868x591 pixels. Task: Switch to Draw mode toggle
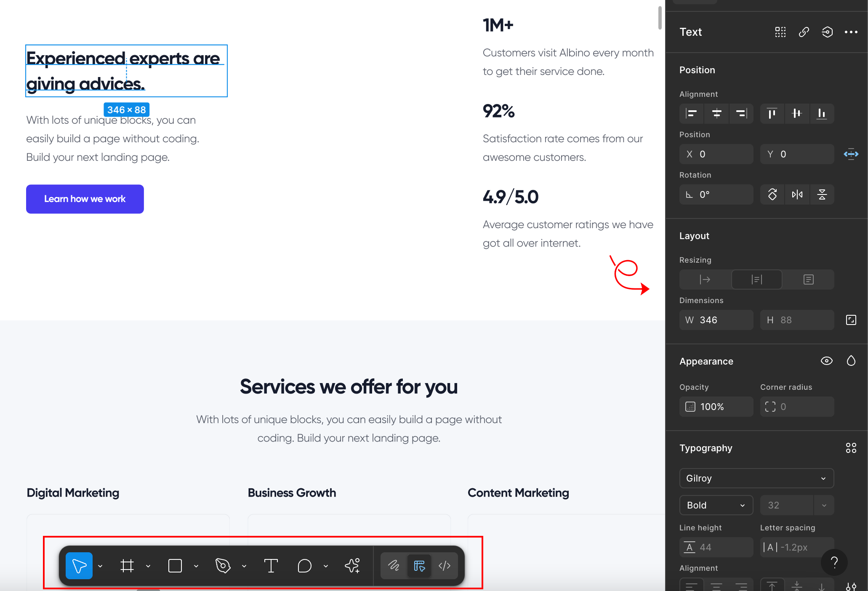[394, 566]
